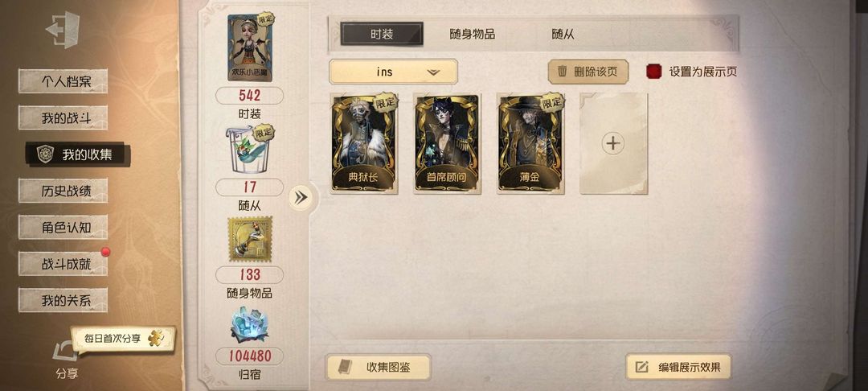Select the 首席顾问 costume card

pos(448,143)
